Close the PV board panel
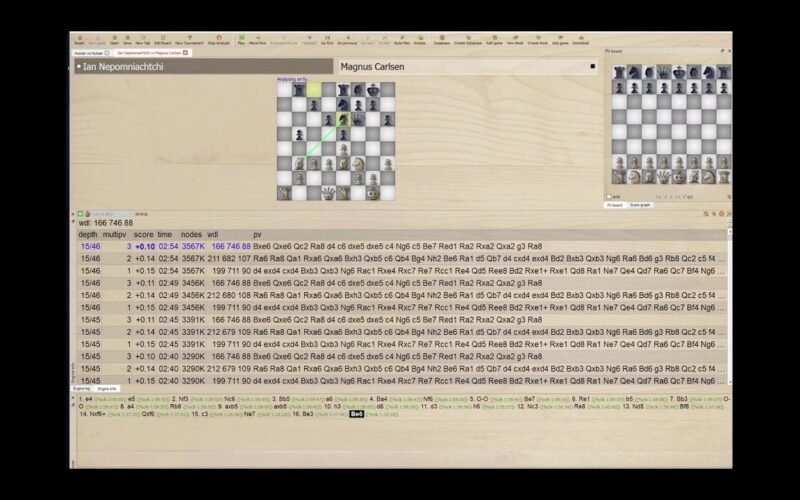The height and width of the screenshot is (500, 800). (x=730, y=51)
